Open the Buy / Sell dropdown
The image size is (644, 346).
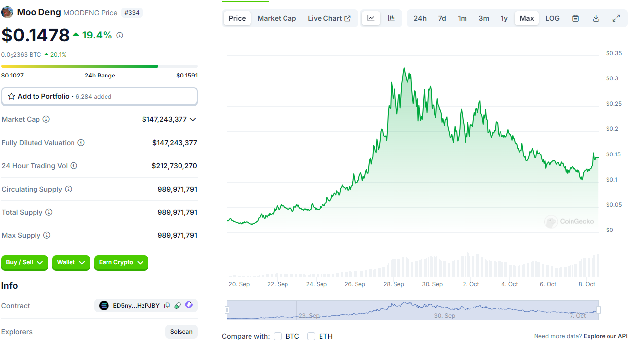tap(25, 263)
